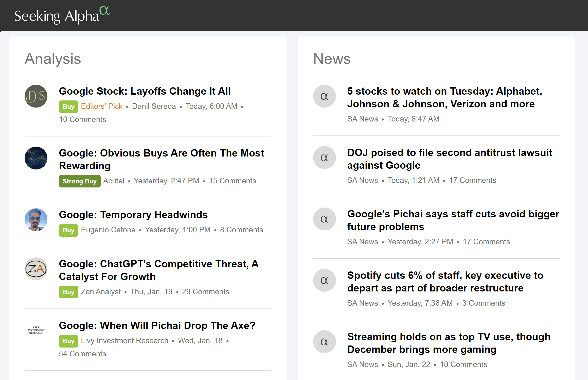Click alpha icon beside DOJ antitrust story
The image size is (588, 380).
coord(325,158)
